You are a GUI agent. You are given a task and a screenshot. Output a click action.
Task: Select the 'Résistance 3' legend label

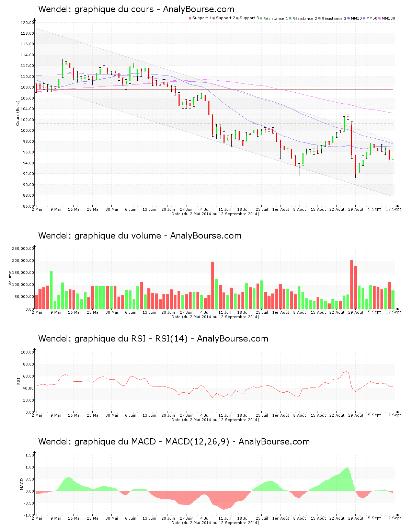[x=334, y=19]
